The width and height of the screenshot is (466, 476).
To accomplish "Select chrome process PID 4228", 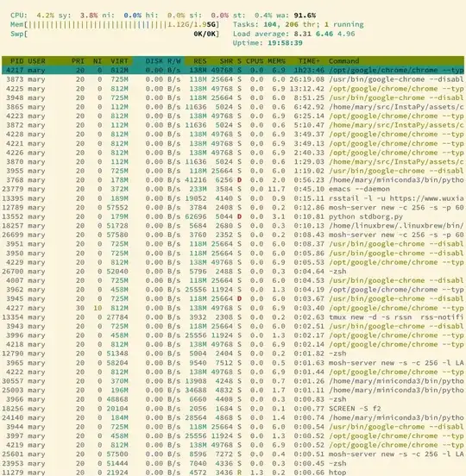I will click(x=233, y=135).
